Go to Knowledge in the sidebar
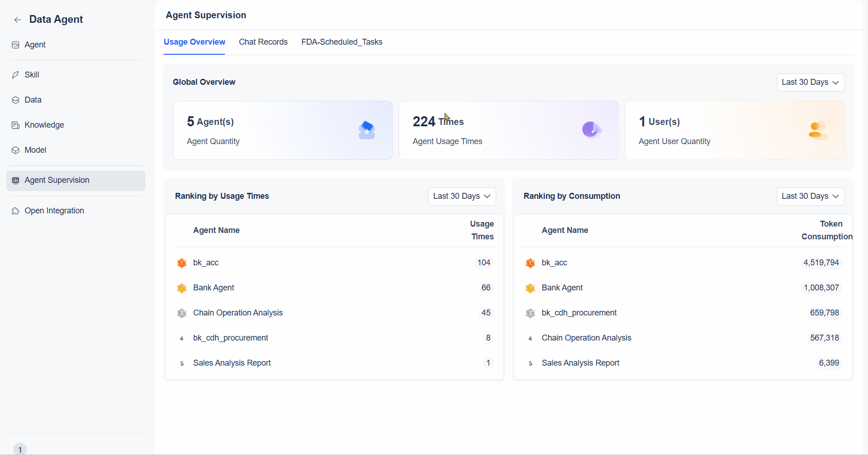 (76, 125)
